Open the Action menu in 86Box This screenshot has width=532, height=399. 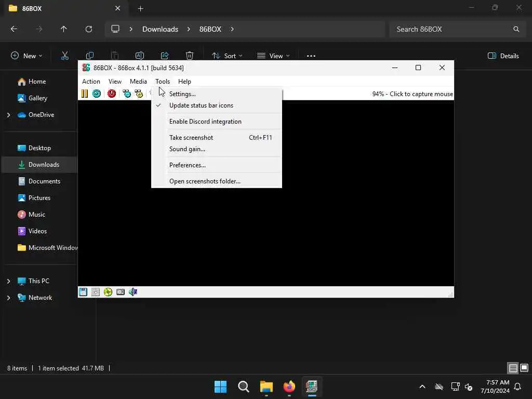[91, 82]
